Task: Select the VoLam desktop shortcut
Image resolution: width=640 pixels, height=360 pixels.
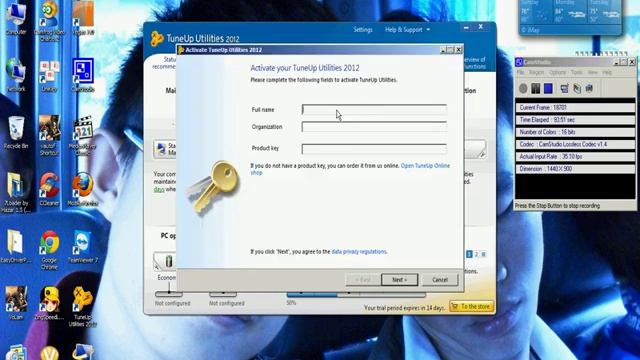Action: pos(16,303)
